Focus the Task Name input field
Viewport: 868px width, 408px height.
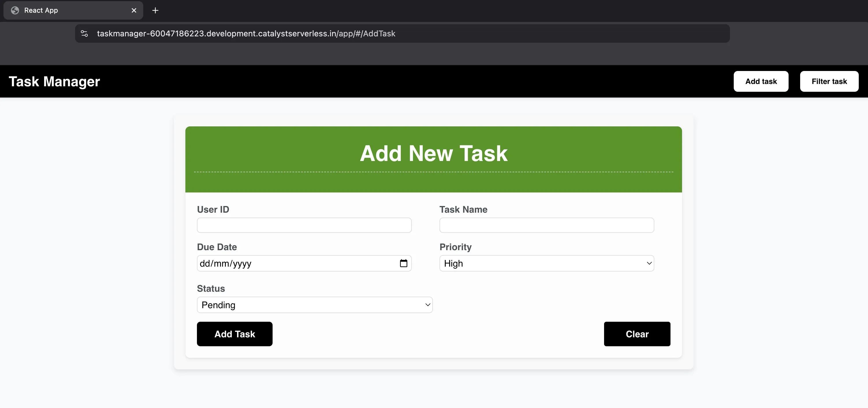tap(547, 225)
